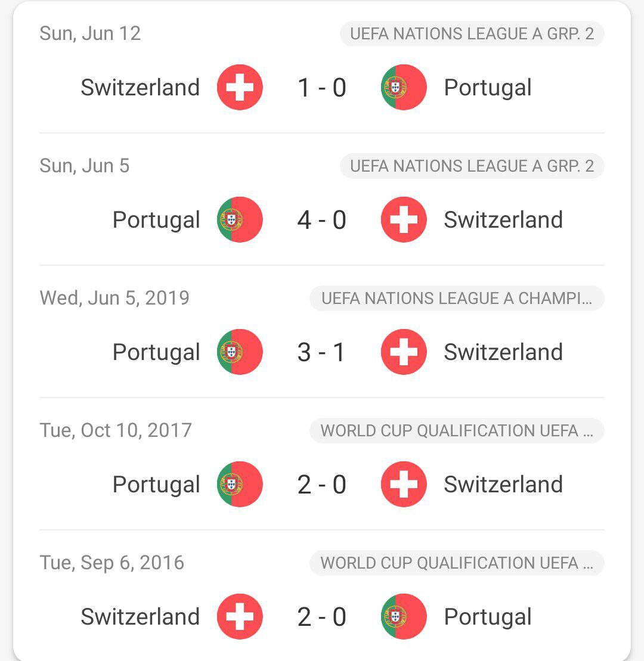
Task: Click Switzerland team name in 2016 match
Action: click(x=140, y=617)
